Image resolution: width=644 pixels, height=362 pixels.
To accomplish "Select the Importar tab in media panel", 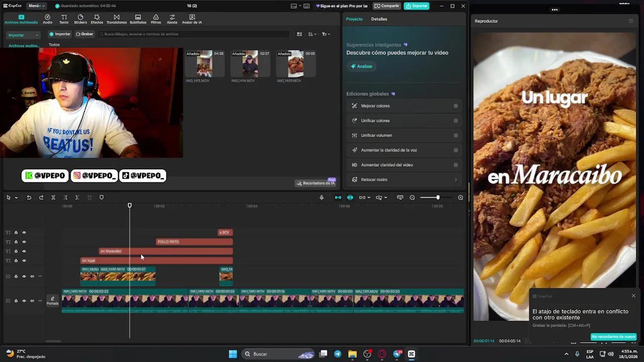I will (x=60, y=34).
